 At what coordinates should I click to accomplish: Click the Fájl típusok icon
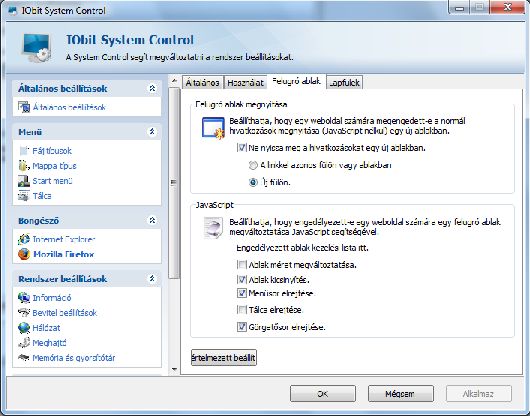click(24, 151)
